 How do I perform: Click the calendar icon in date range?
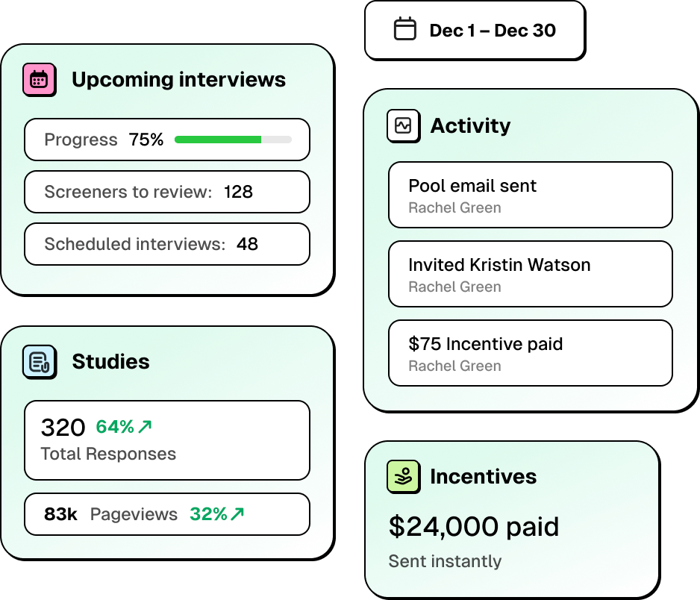404,30
